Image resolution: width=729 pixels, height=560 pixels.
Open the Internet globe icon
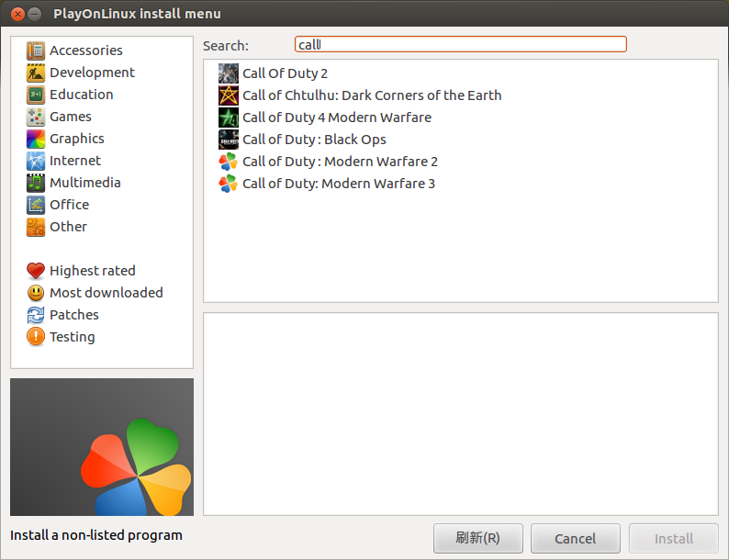pos(36,161)
